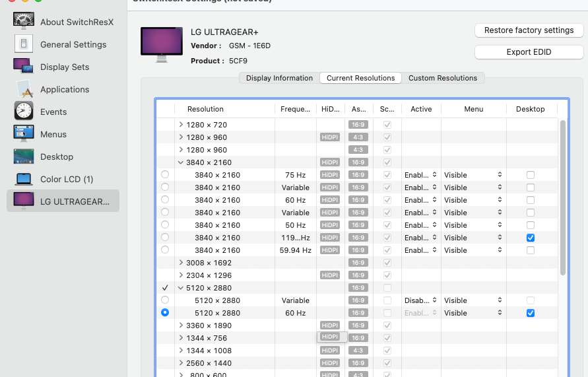Open the Display Sets icon
The image size is (588, 377).
[x=24, y=67]
